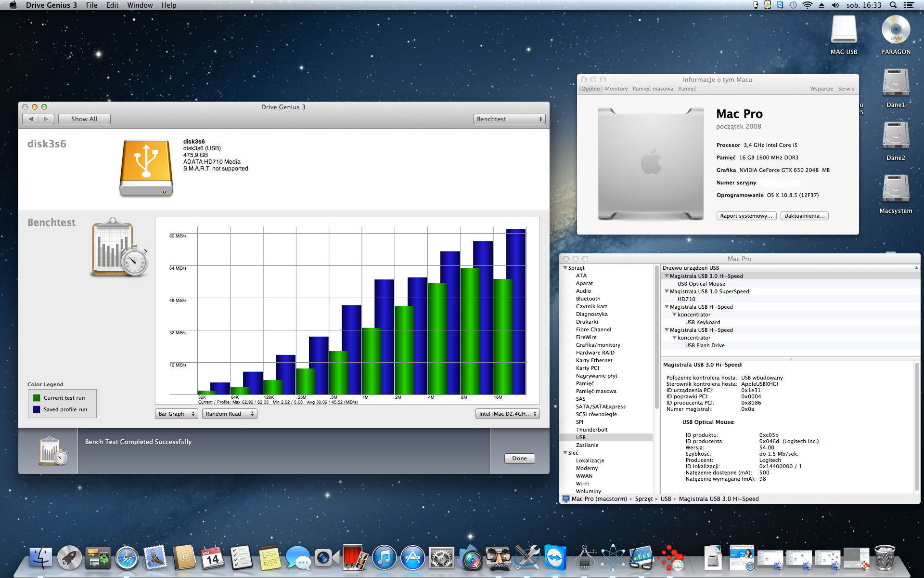Viewport: 924px width, 578px height.
Task: Select USB Optical Mouse in the device tree
Action: pos(701,284)
